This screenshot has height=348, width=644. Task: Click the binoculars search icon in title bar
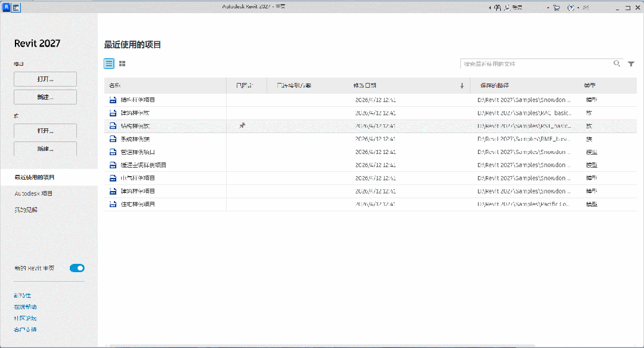(497, 7)
